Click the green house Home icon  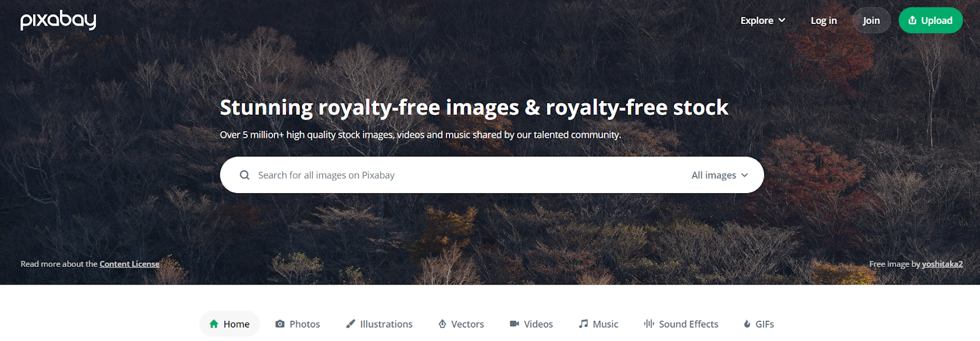tap(214, 324)
